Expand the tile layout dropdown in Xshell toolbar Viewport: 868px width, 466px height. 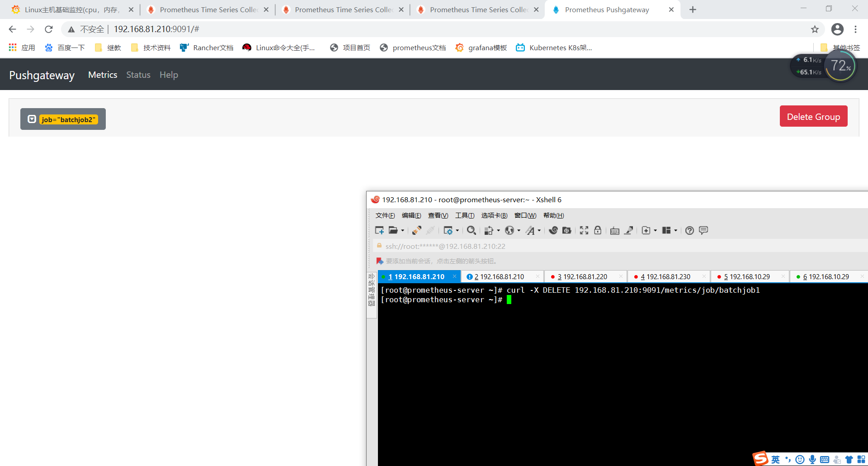pyautogui.click(x=676, y=230)
